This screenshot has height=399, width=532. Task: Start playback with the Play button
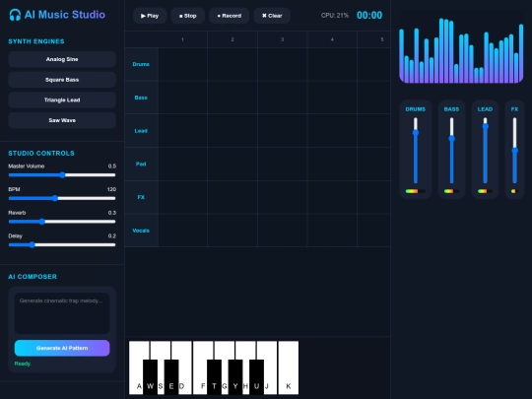pyautogui.click(x=150, y=16)
